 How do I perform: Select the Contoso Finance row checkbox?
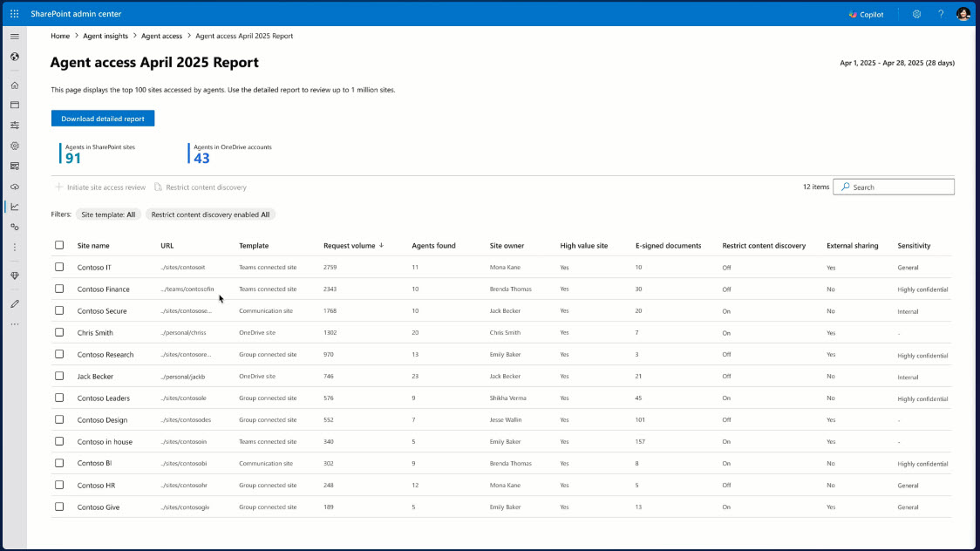click(x=59, y=289)
